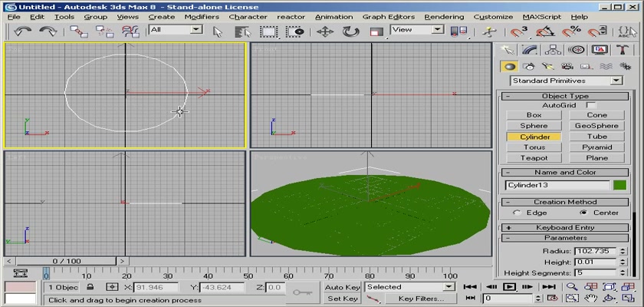
Task: Open the Graph Editors menu
Action: coord(389,17)
